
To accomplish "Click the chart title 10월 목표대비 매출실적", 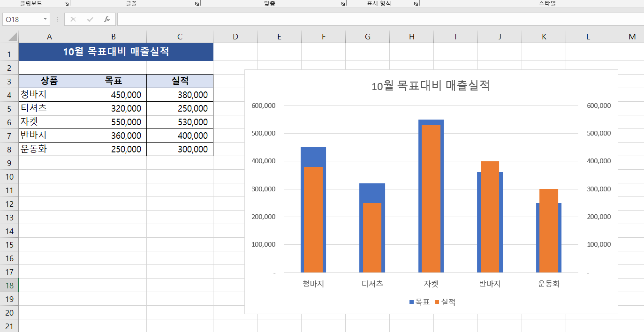I will tap(431, 86).
